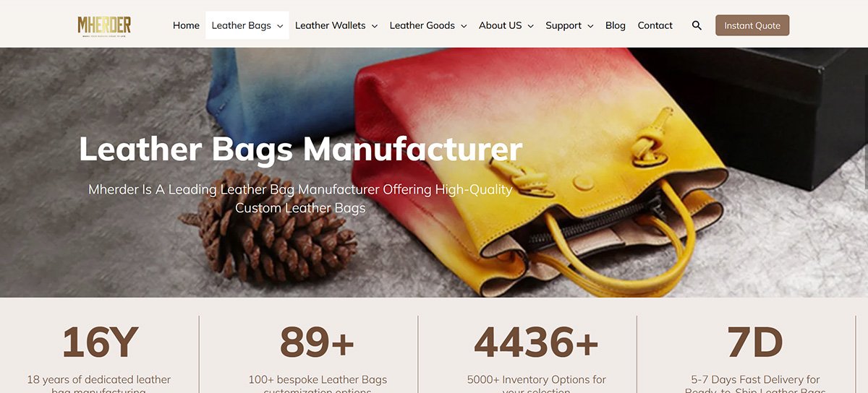Go to the Home menu item
The height and width of the screenshot is (393, 868).
[x=186, y=25]
